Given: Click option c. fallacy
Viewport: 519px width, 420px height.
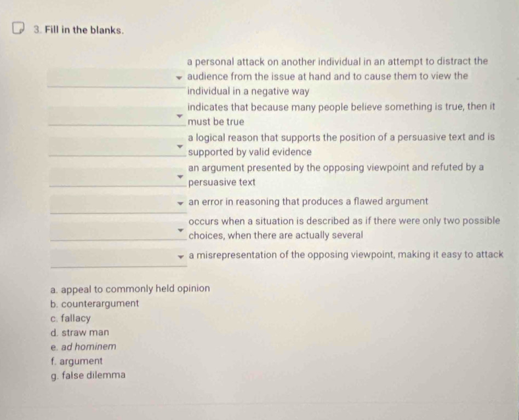Looking at the screenshot, I should point(71,318).
